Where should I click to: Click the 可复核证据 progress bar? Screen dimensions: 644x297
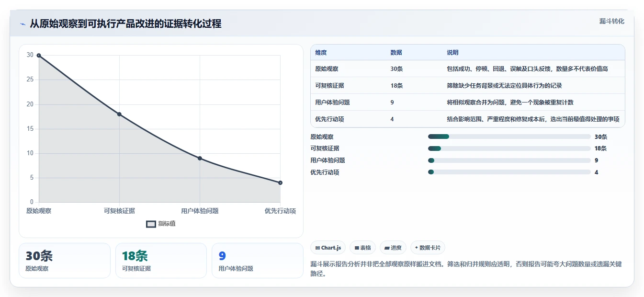pyautogui.click(x=509, y=148)
